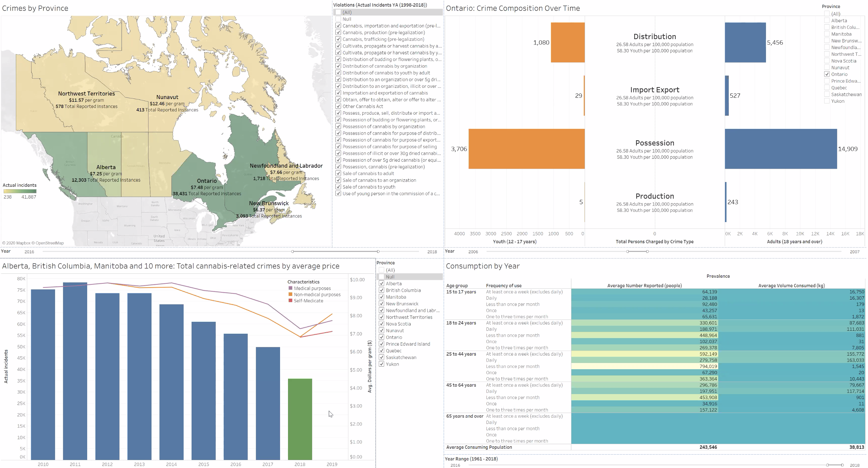Click the Northwest Territories label on the map
Viewport: 868px width, 468px height.
click(x=86, y=94)
